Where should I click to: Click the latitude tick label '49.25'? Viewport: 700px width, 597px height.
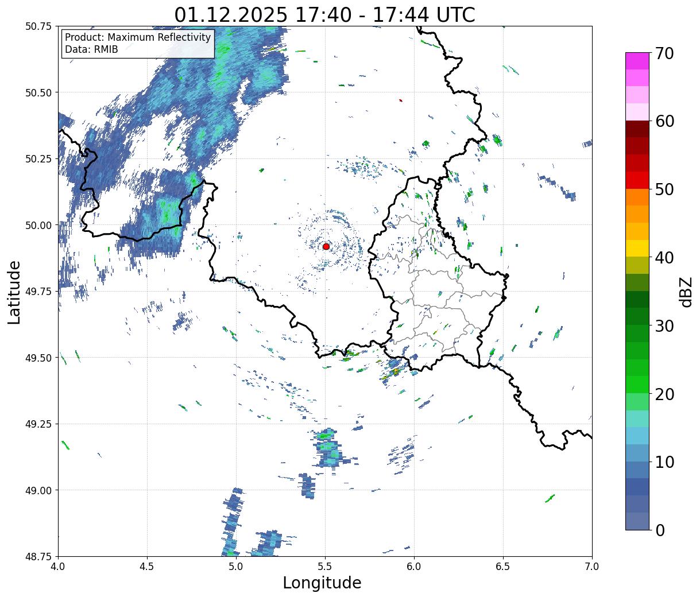point(38,424)
